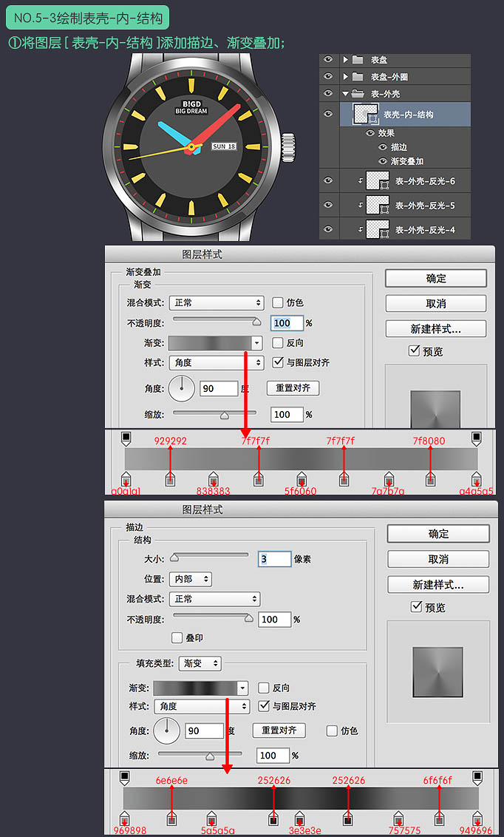Screen dimensions: 504x837
Task: Click the 缩放 slider in Stroke dialog
Action: click(x=200, y=756)
